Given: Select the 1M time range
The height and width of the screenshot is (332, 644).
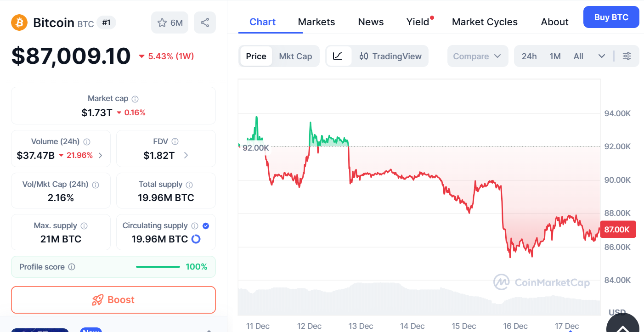Looking at the screenshot, I should coord(555,56).
